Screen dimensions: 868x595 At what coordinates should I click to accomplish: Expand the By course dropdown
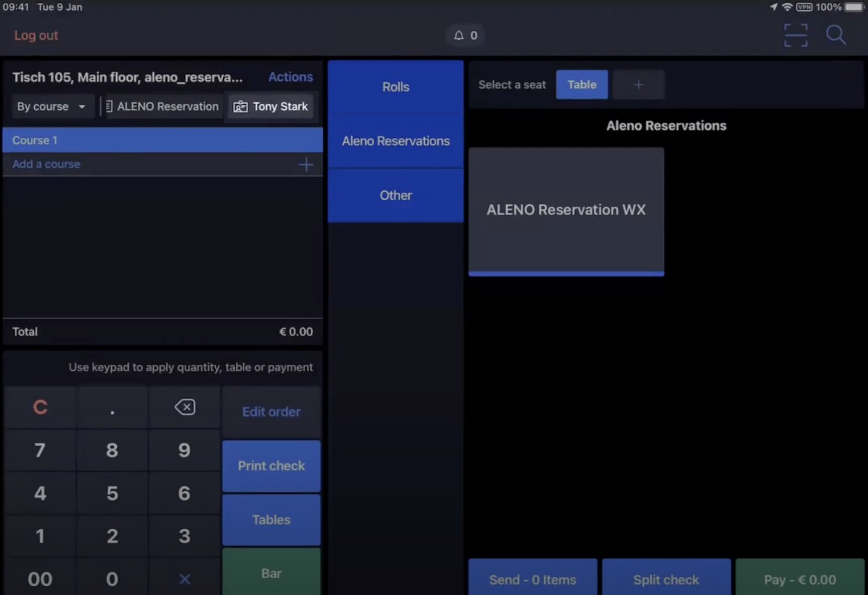tap(52, 106)
